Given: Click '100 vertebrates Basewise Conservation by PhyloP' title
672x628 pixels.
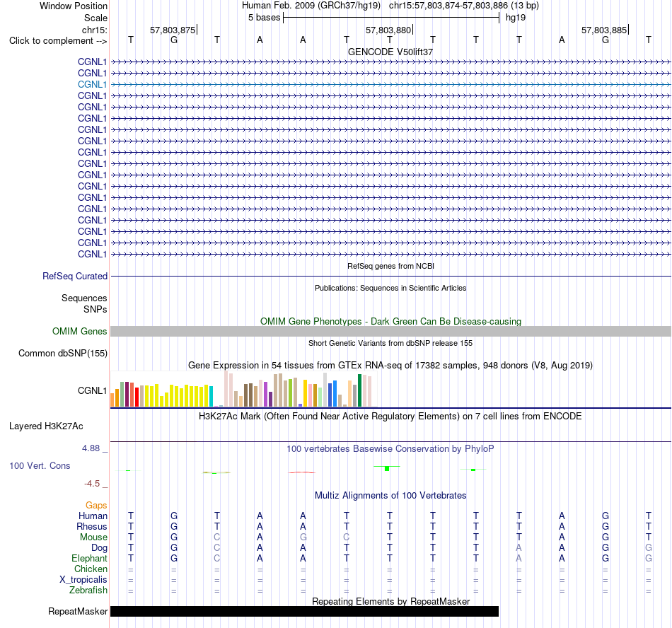Looking at the screenshot, I should pos(390,448).
